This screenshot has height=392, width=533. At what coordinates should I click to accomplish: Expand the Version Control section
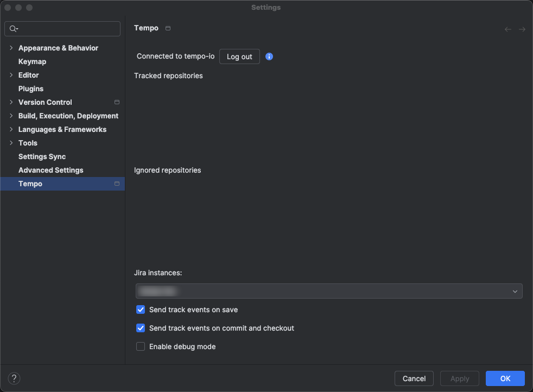coord(11,102)
